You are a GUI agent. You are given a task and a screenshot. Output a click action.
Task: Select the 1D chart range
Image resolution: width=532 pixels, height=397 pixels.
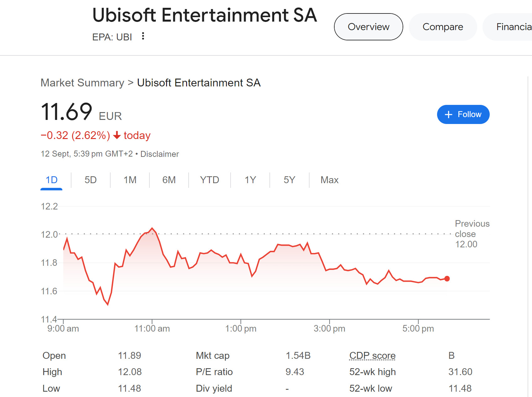(x=52, y=180)
